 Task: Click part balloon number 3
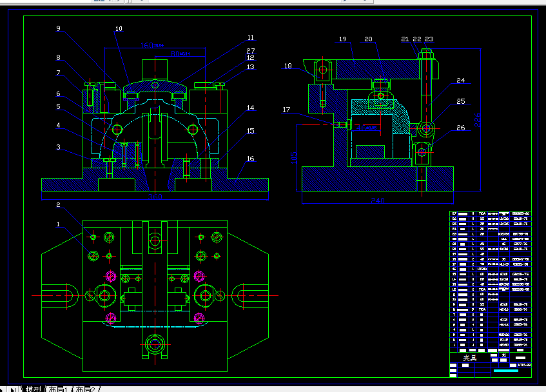(58, 147)
